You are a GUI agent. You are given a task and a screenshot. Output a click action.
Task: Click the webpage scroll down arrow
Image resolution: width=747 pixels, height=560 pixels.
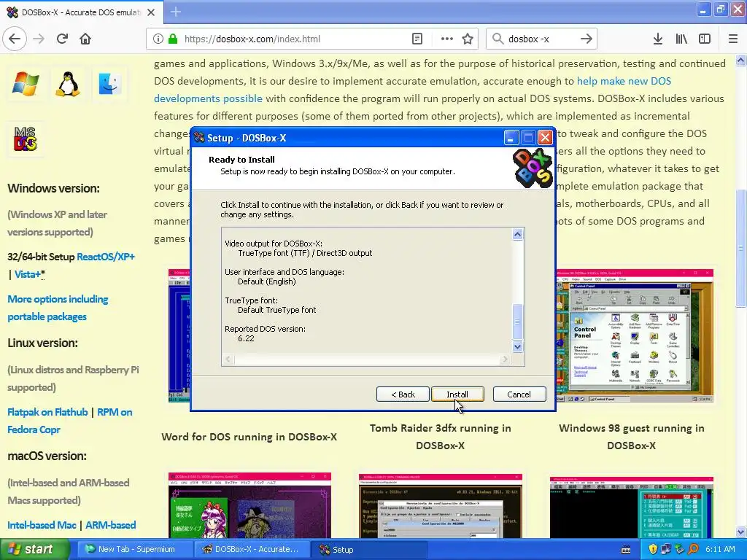click(x=740, y=532)
